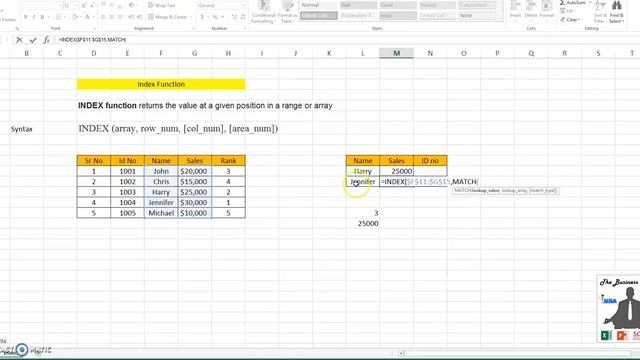Select the Harry lookup cell under Name
The height and width of the screenshot is (360, 640).
pos(362,171)
